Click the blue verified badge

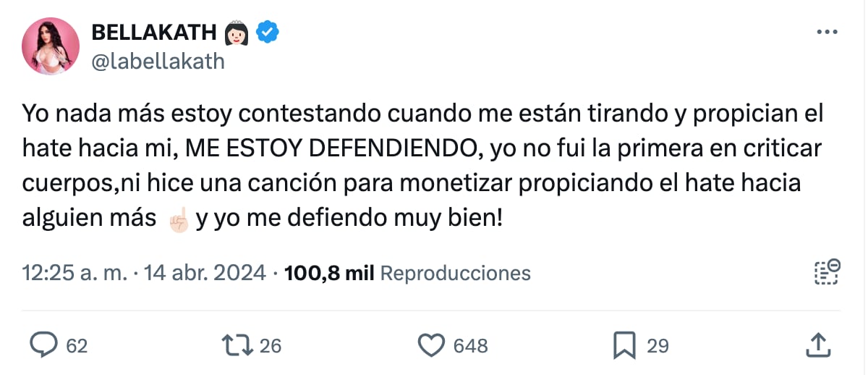269,32
